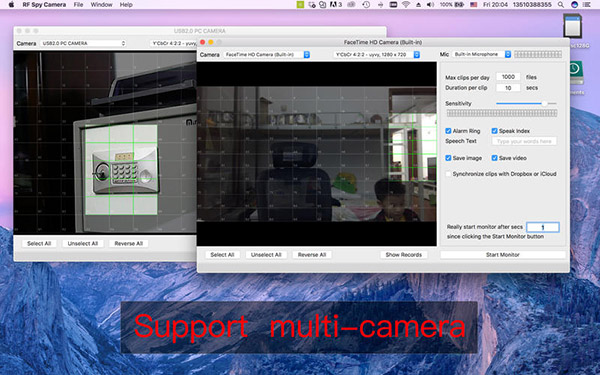Click the Speech Text input field

coord(524,141)
